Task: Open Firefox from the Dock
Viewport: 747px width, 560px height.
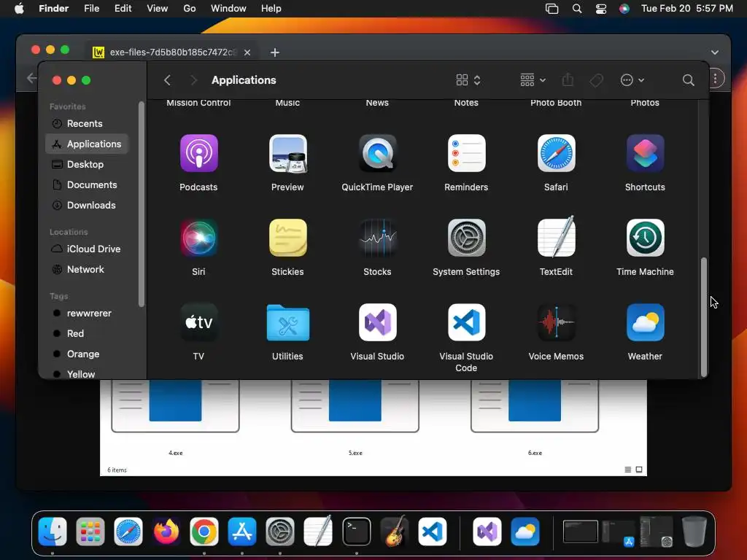Action: tap(166, 532)
